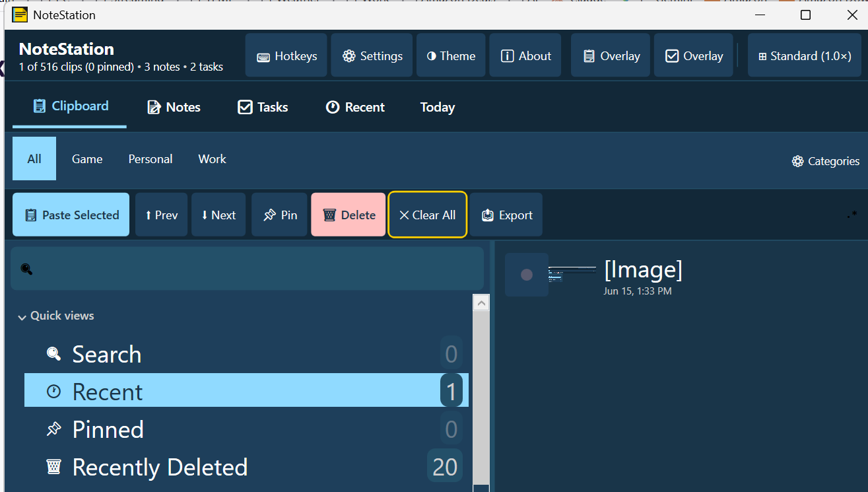Image resolution: width=868 pixels, height=492 pixels.
Task: Click the Jun 15, 1:33 PM timestamp
Action: (x=638, y=291)
